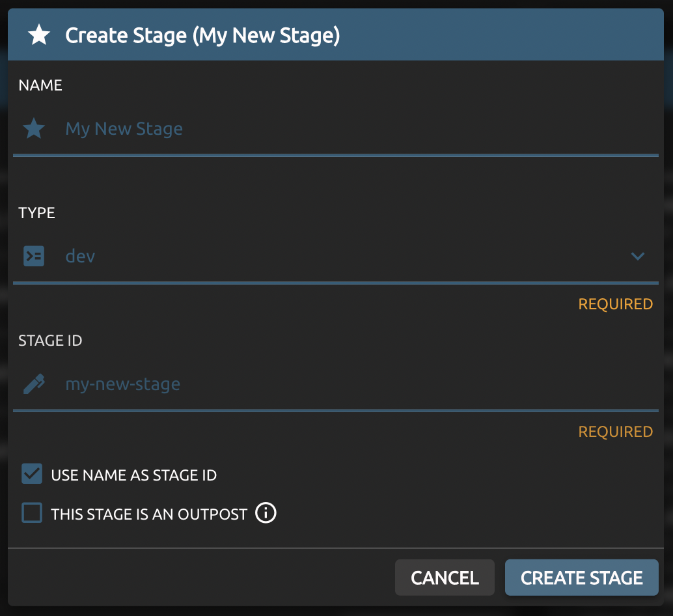Click the terminal icon in the Type field
This screenshot has width=673, height=616.
34,257
